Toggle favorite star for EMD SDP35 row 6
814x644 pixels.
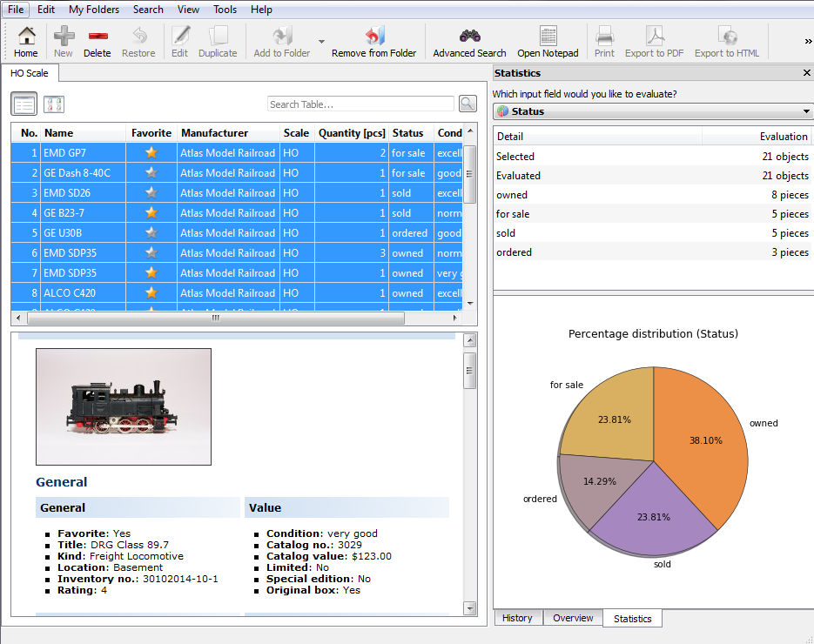point(151,252)
